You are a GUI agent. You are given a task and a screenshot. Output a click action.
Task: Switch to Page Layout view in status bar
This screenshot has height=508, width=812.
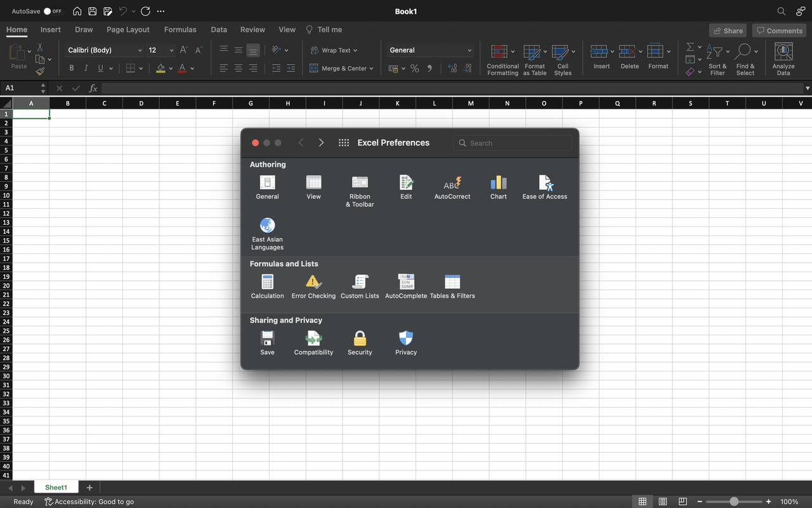(x=663, y=502)
